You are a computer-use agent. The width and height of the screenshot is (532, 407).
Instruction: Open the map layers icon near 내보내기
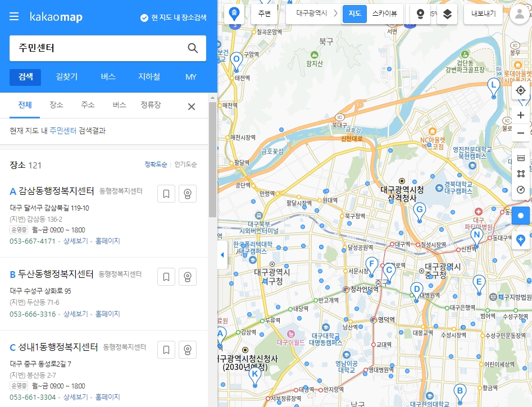point(447,14)
